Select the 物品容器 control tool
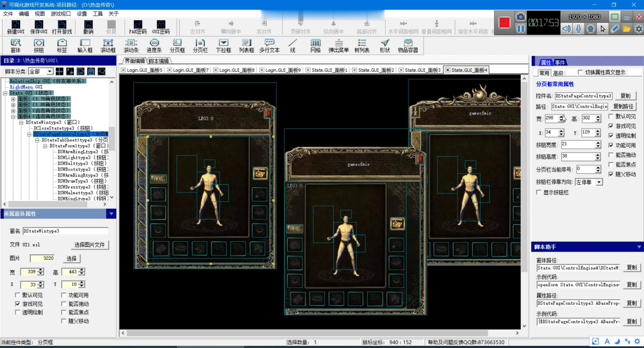The height and width of the screenshot is (348, 644). (x=408, y=46)
